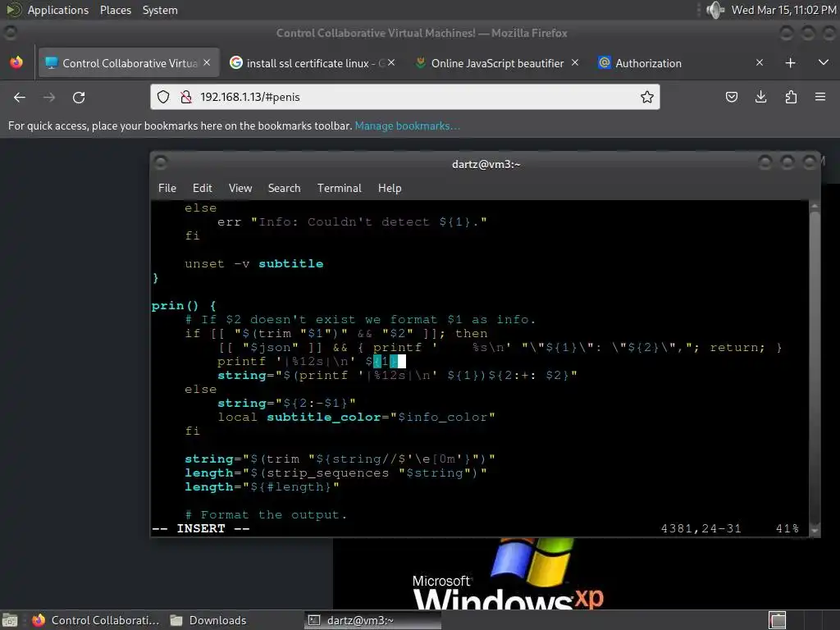The image size is (840, 630).
Task: Open the Terminal menu item
Action: point(339,188)
